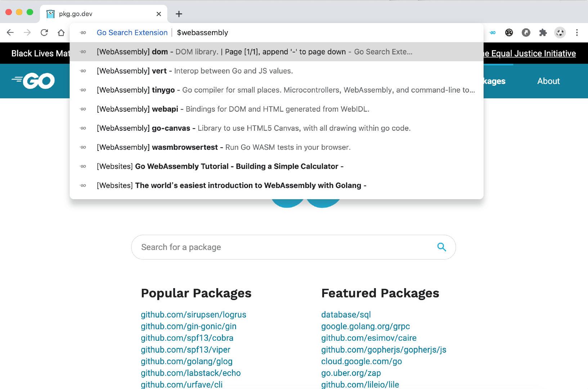The width and height of the screenshot is (588, 389).
Task: Choose the tinygo compiler suggestion
Action: pos(277,90)
